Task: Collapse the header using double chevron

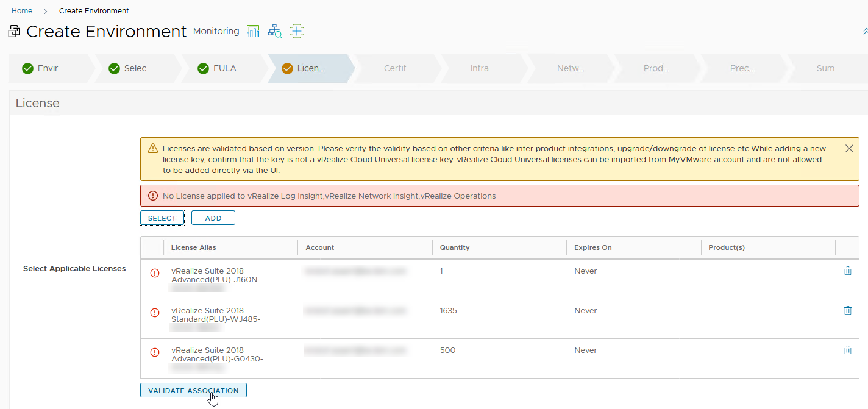Action: 865,31
